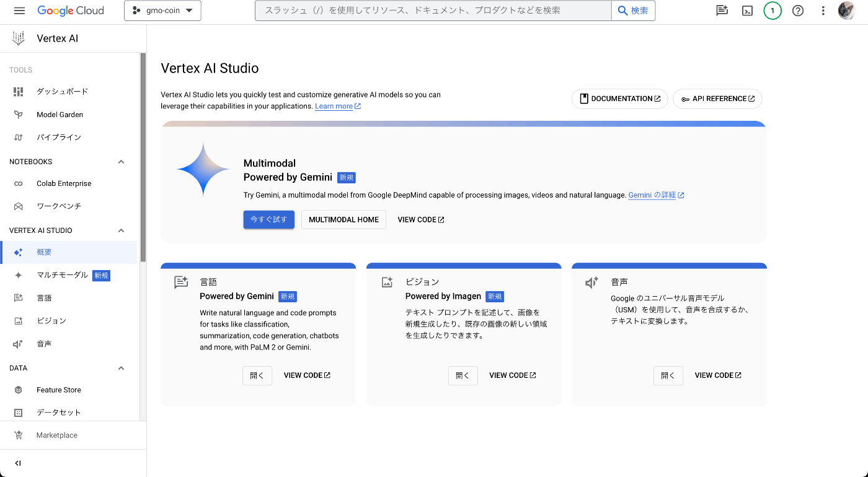Viewport: 868px width, 477px height.
Task: Click the Feature Store icon
Action: tap(18, 390)
